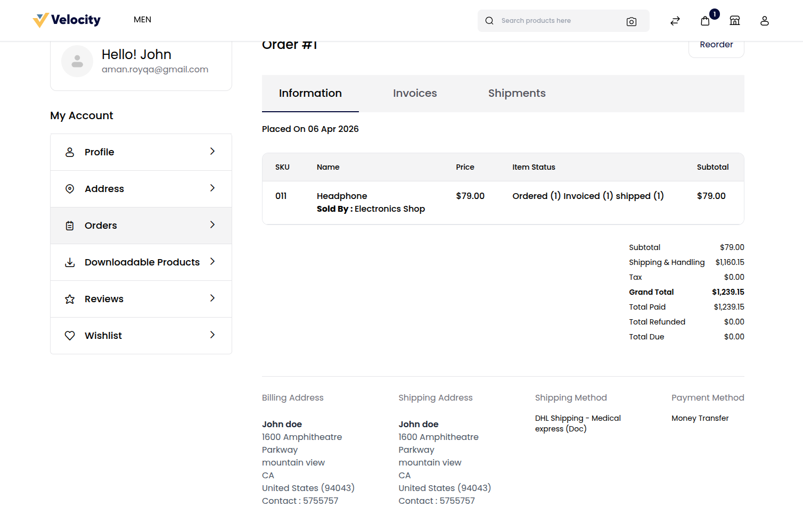The width and height of the screenshot is (803, 532).
Task: Click the Wishlist heart icon
Action: click(x=70, y=335)
